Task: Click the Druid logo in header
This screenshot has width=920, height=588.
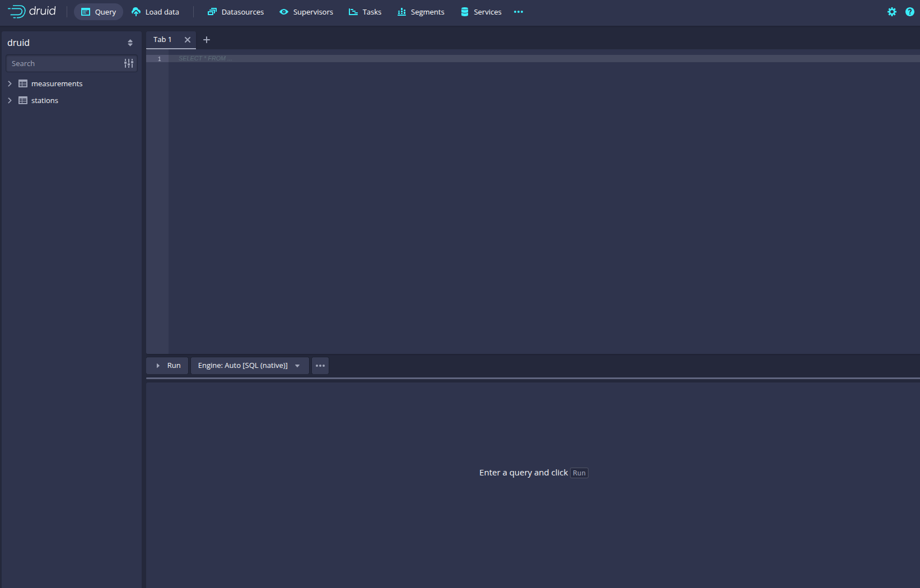Action: pyautogui.click(x=32, y=12)
